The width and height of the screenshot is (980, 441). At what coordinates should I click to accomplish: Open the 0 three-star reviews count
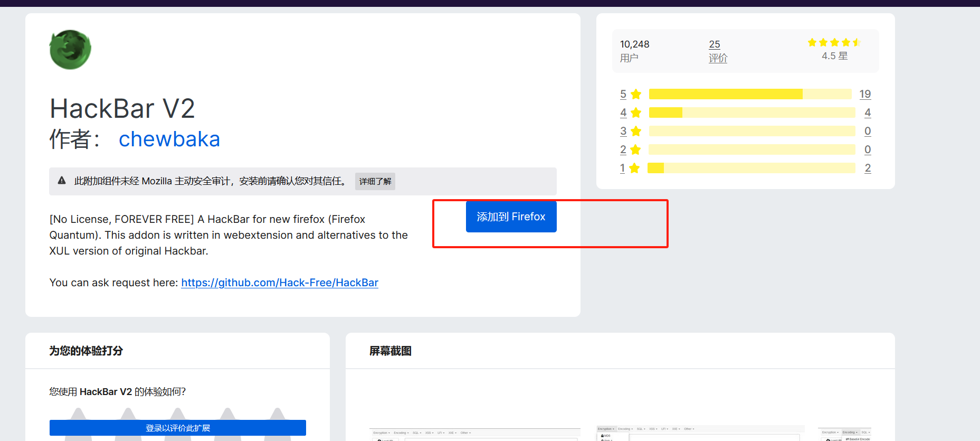(868, 131)
